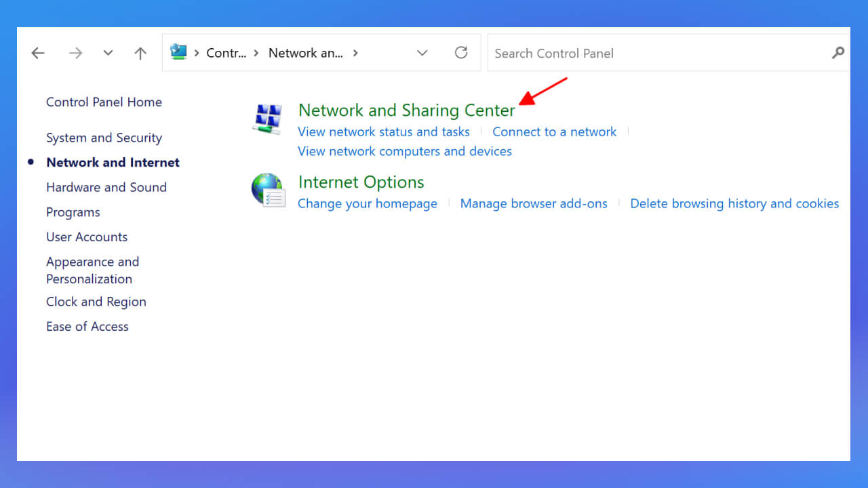Open Control Panel Home

pyautogui.click(x=104, y=102)
